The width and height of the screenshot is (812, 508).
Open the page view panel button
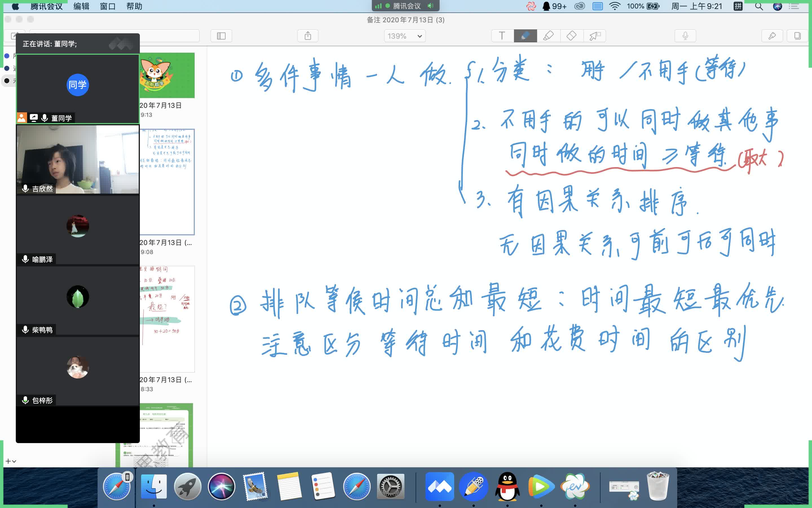point(797,36)
